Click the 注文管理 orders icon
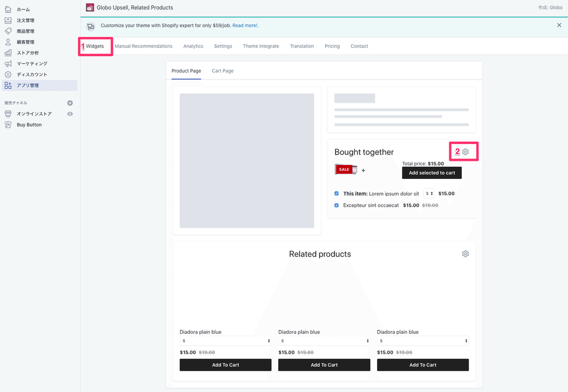This screenshot has height=392, width=568. click(x=8, y=20)
